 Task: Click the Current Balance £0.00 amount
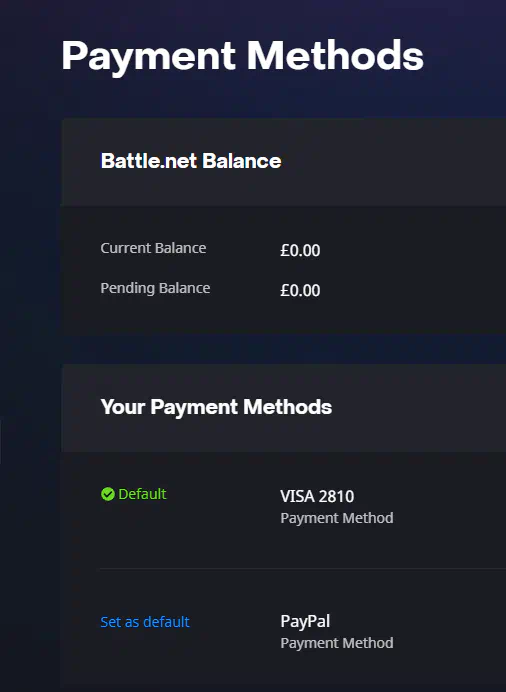[300, 250]
